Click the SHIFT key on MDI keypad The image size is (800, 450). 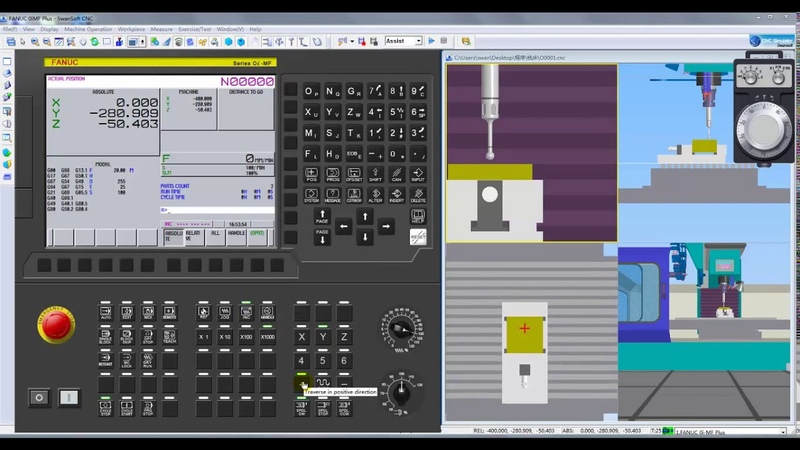click(376, 174)
